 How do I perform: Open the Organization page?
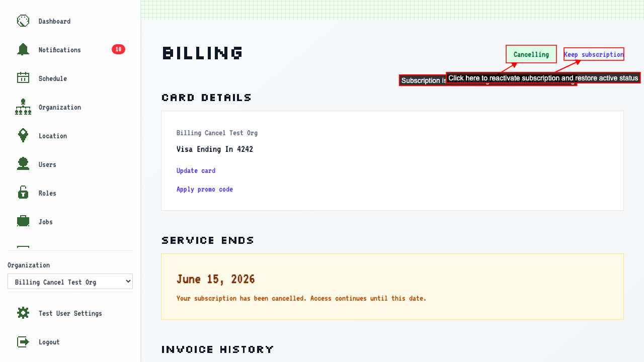(70, 107)
